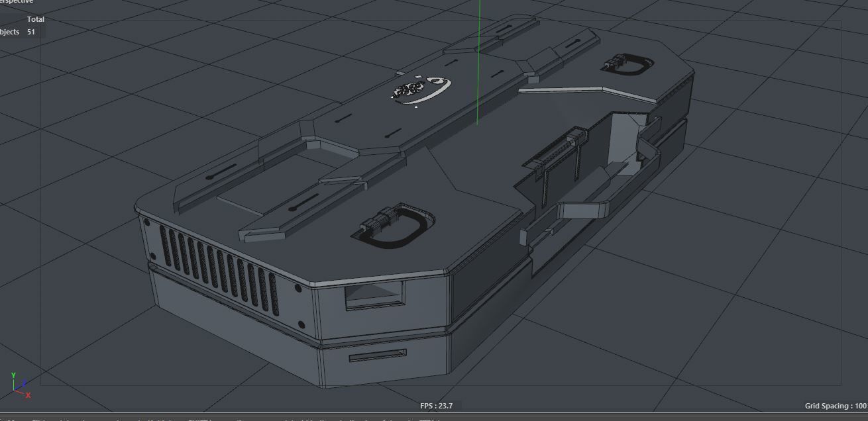Select the green Y axis label

(14, 375)
